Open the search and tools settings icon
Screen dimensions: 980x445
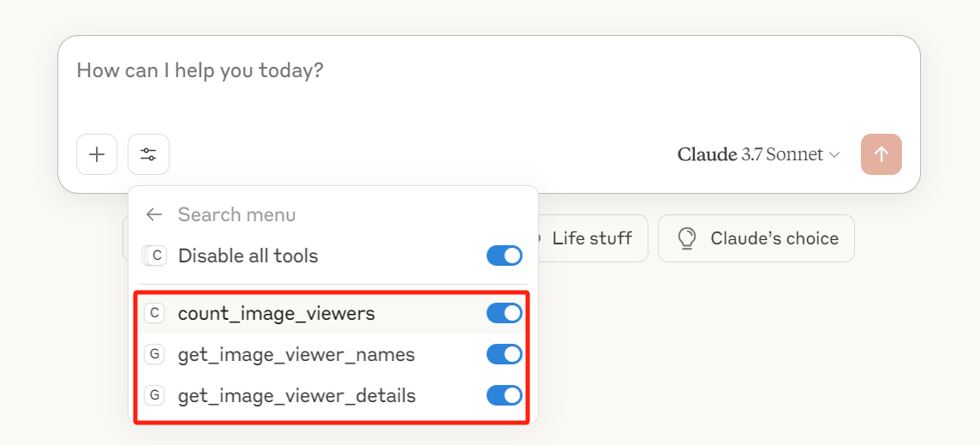point(149,154)
